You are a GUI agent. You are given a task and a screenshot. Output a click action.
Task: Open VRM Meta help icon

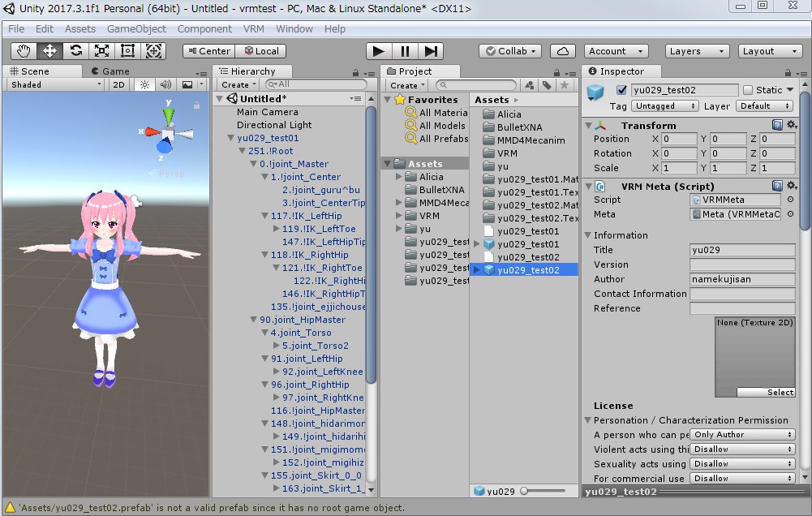coord(777,186)
